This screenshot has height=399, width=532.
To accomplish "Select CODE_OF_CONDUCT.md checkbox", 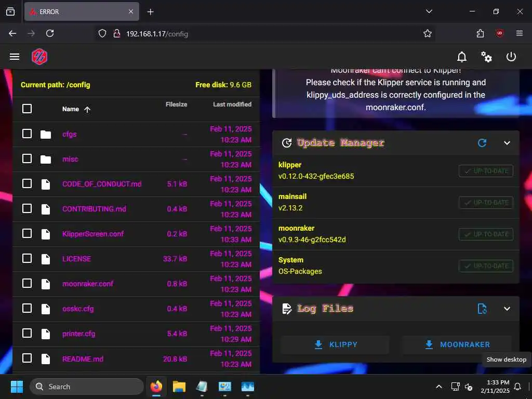I will pyautogui.click(x=27, y=183).
